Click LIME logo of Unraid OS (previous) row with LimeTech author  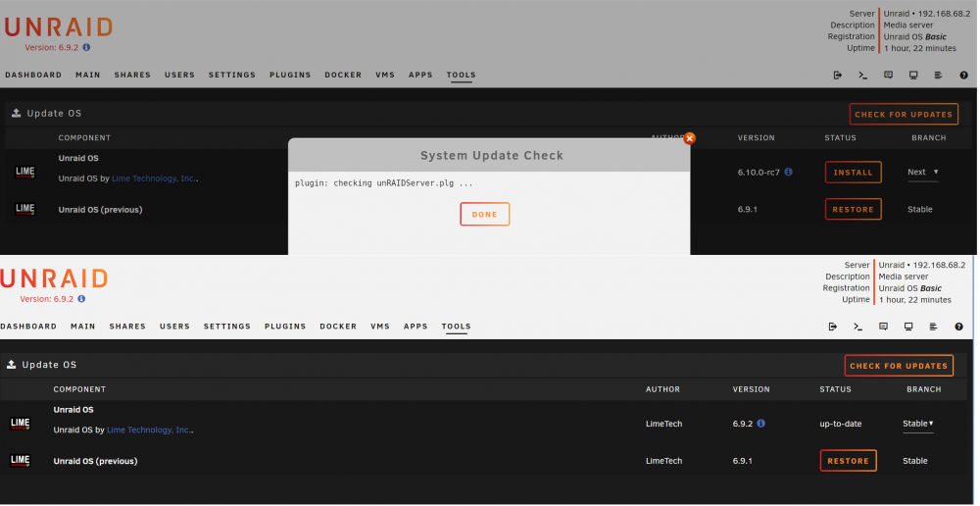click(x=20, y=460)
